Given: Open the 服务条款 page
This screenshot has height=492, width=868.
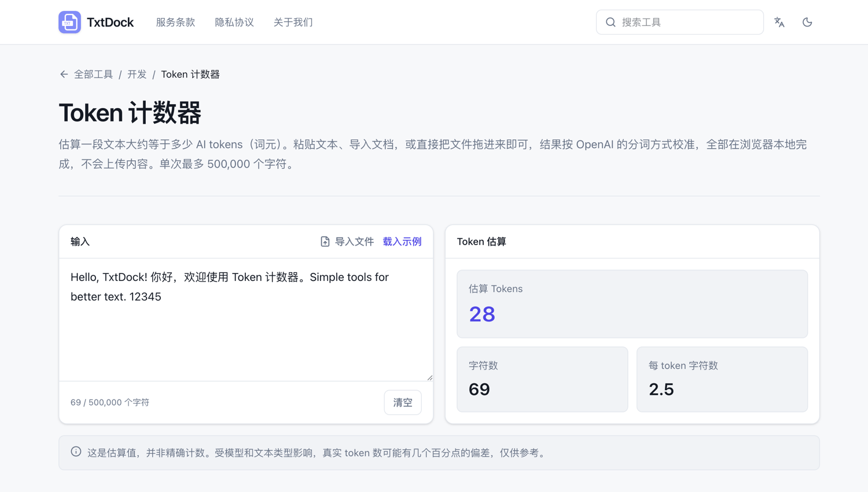Looking at the screenshot, I should click(x=175, y=22).
